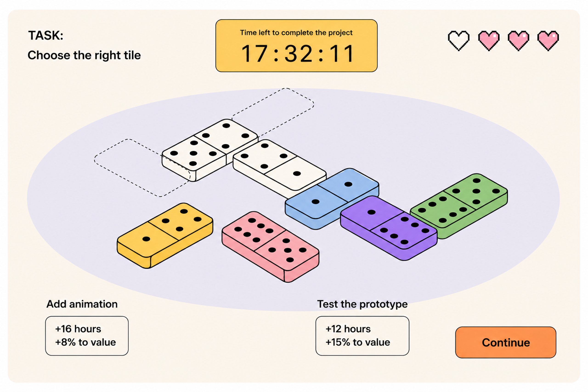Viewport: 588px width, 392px height.
Task: Click the Test the prototype label
Action: [362, 304]
